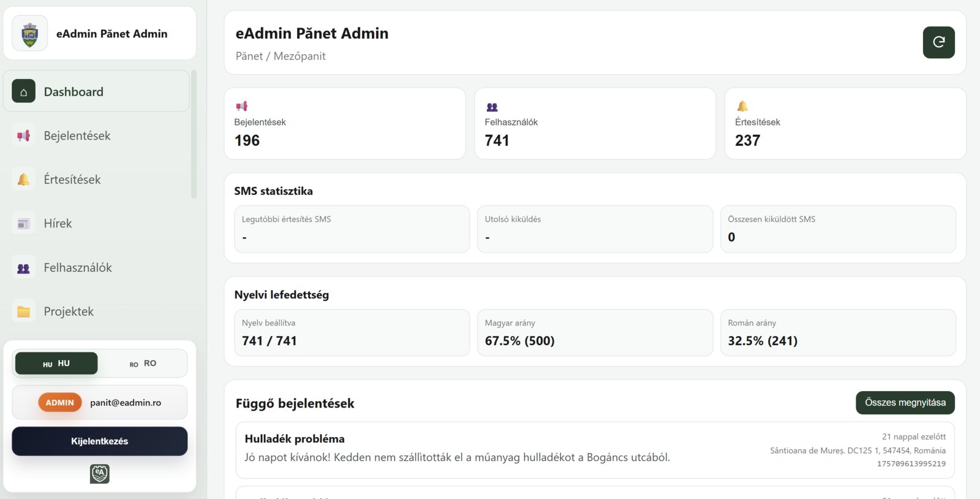980x499 pixels.
Task: Click the Kijelentkezés logout button
Action: point(100,441)
